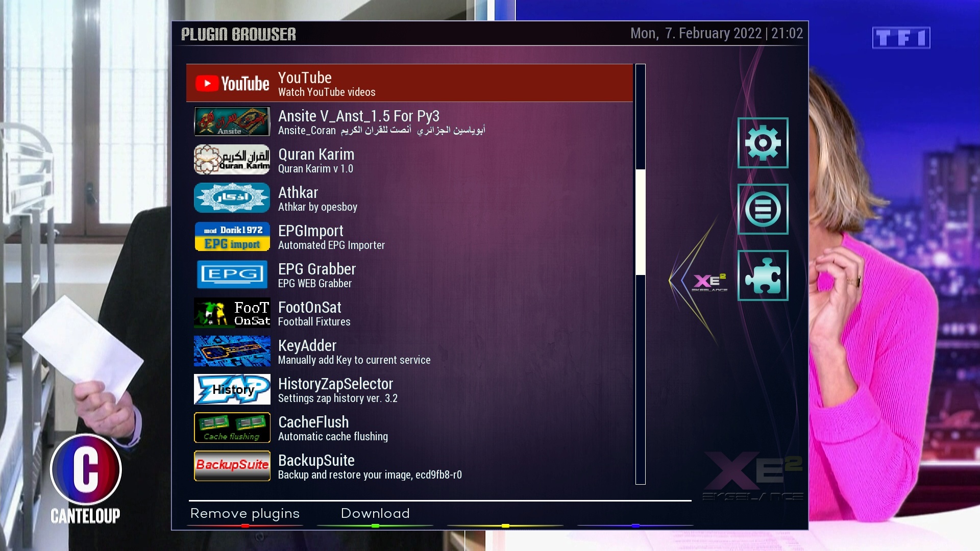The image size is (980, 551).
Task: Open the YouTube plugin
Action: pyautogui.click(x=409, y=82)
